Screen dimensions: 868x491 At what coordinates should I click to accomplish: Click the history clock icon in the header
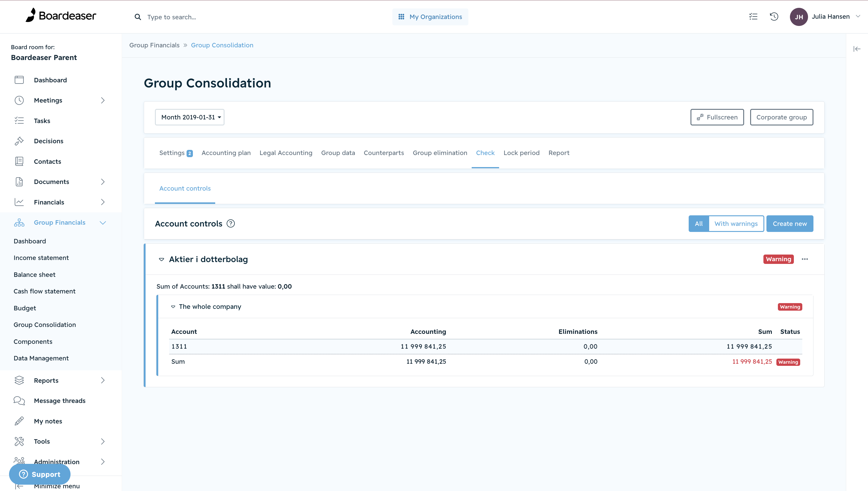click(x=774, y=17)
